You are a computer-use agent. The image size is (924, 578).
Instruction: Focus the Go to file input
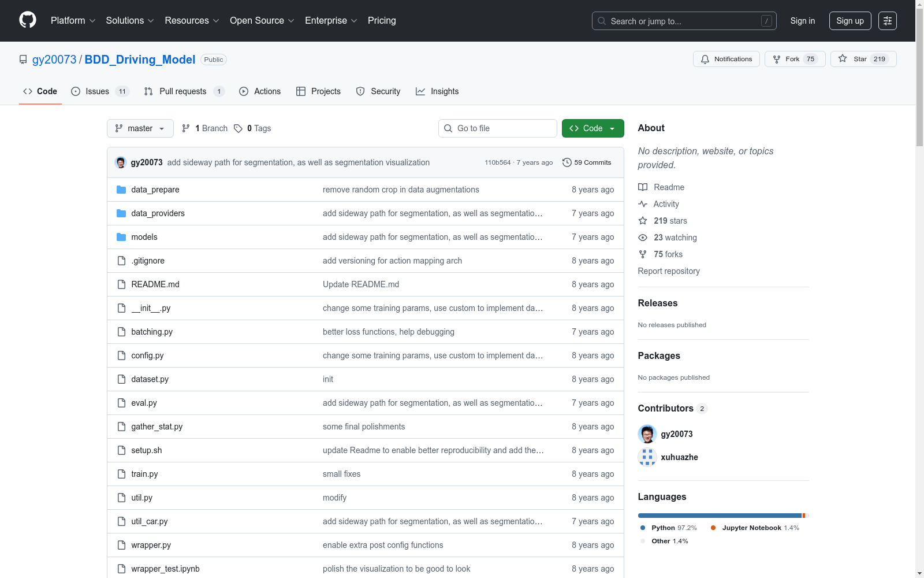(x=498, y=128)
